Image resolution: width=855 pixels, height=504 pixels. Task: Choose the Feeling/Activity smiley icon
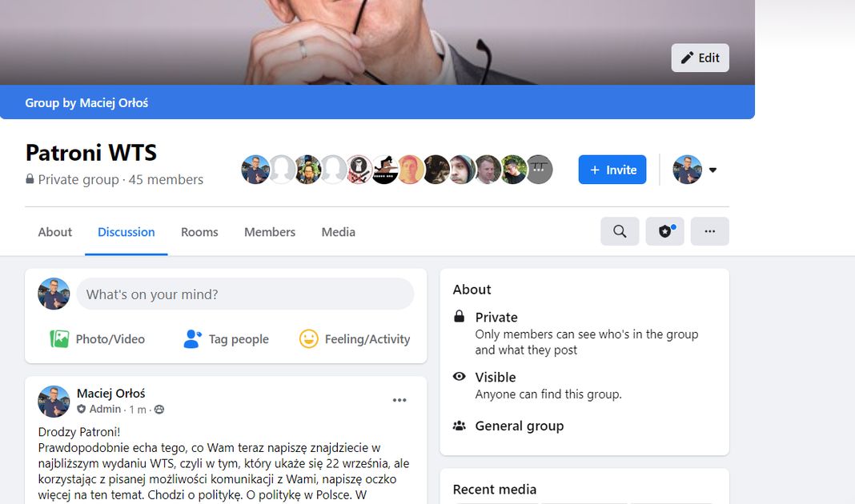pos(309,339)
